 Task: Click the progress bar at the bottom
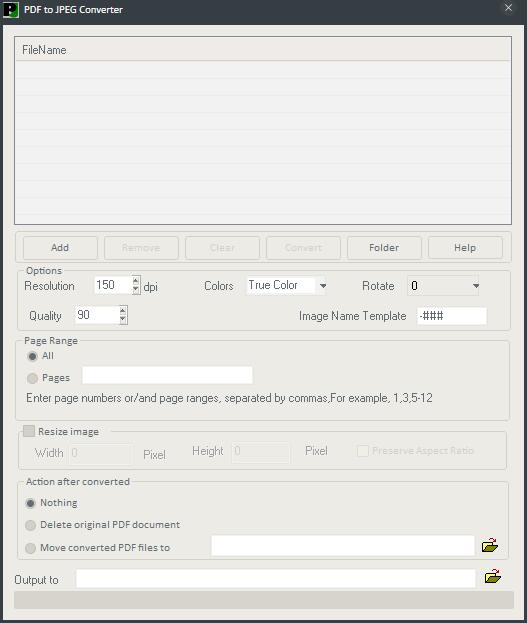(264, 600)
